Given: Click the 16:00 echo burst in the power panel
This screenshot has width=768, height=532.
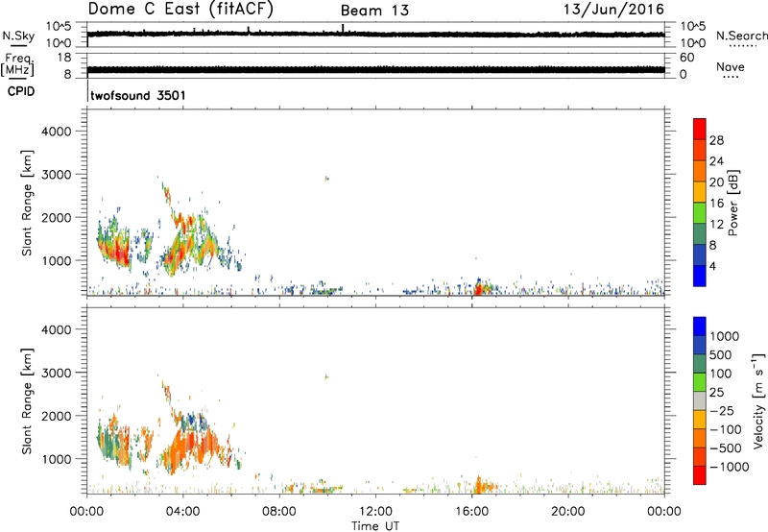Looking at the screenshot, I should (480, 287).
